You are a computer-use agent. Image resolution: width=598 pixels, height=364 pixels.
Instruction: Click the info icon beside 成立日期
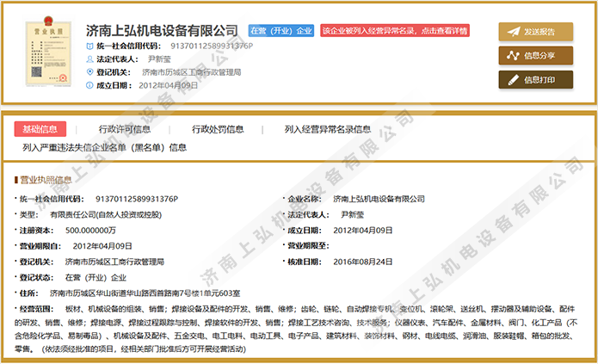[x=89, y=85]
